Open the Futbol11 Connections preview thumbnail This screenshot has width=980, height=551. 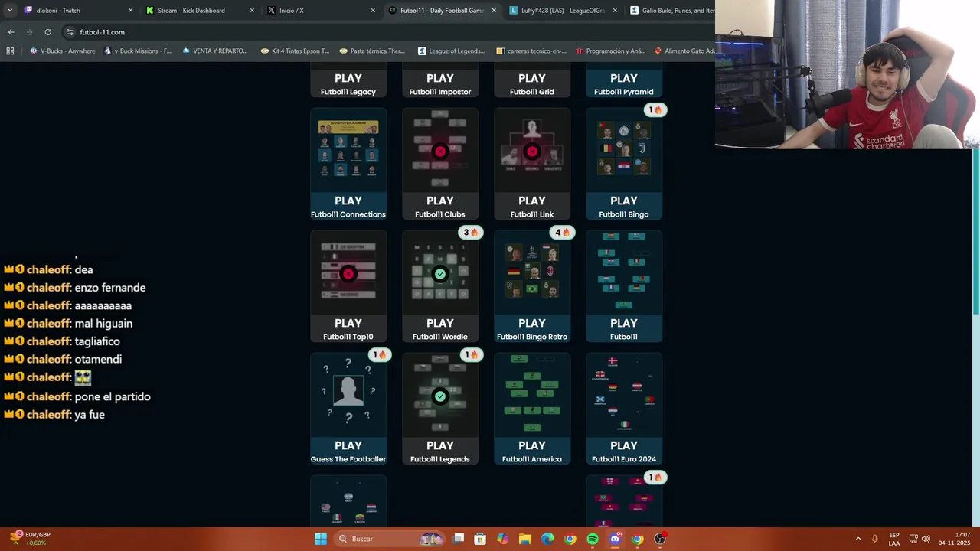348,150
